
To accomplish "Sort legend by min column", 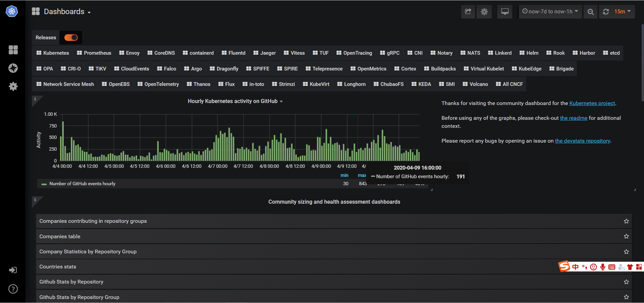I will click(x=344, y=175).
